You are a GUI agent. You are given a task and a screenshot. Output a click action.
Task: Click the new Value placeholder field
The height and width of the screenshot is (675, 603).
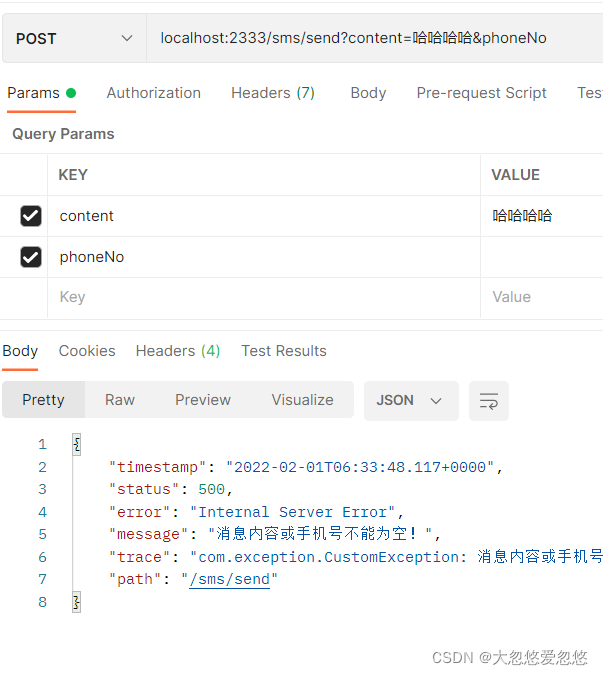542,297
